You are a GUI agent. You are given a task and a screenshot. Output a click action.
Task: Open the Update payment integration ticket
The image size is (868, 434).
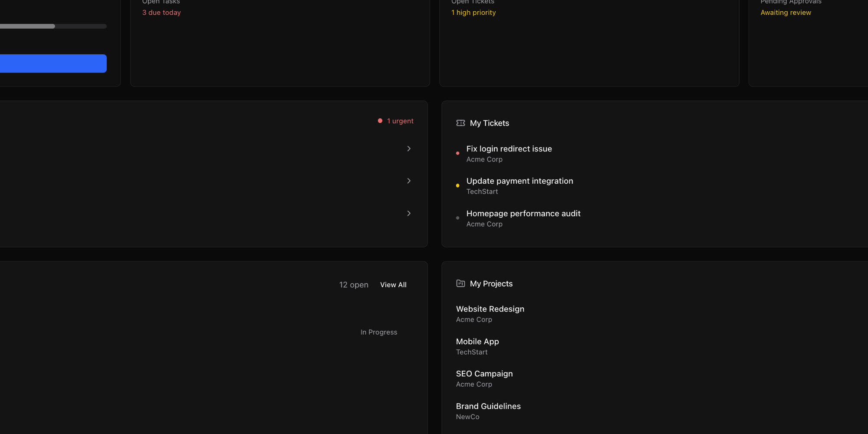[519, 181]
